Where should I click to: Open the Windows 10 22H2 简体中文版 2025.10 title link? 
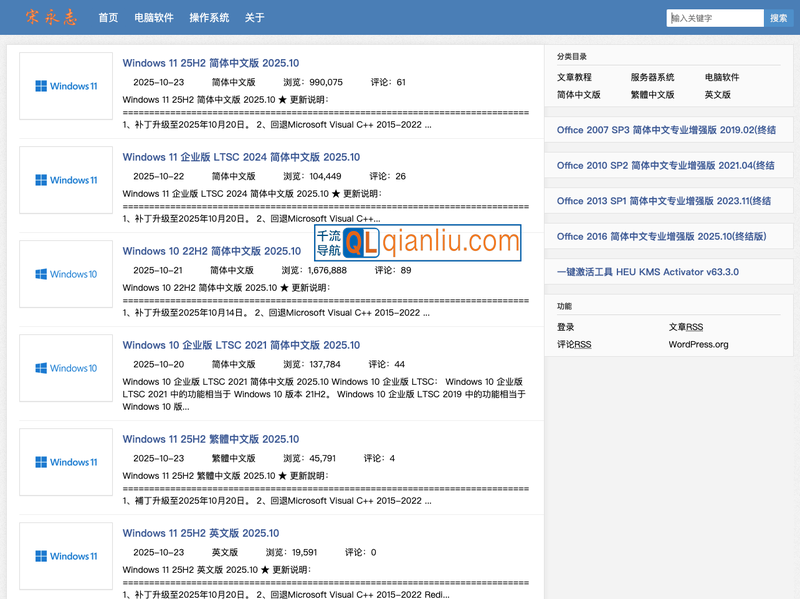(211, 251)
